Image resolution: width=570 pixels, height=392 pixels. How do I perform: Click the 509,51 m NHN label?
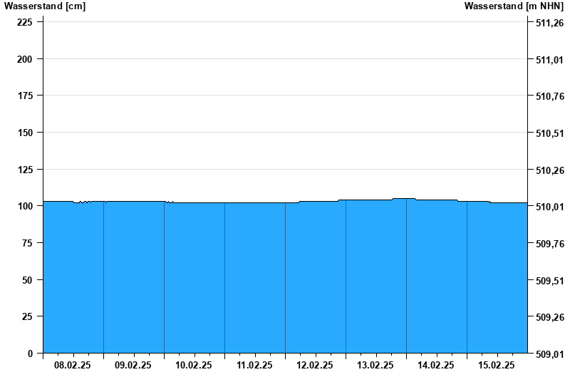point(549,281)
